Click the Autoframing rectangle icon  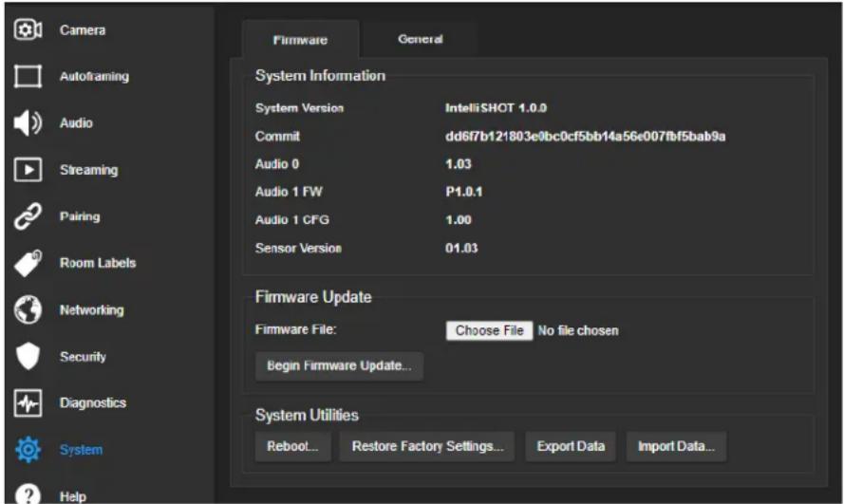pyautogui.click(x=28, y=76)
